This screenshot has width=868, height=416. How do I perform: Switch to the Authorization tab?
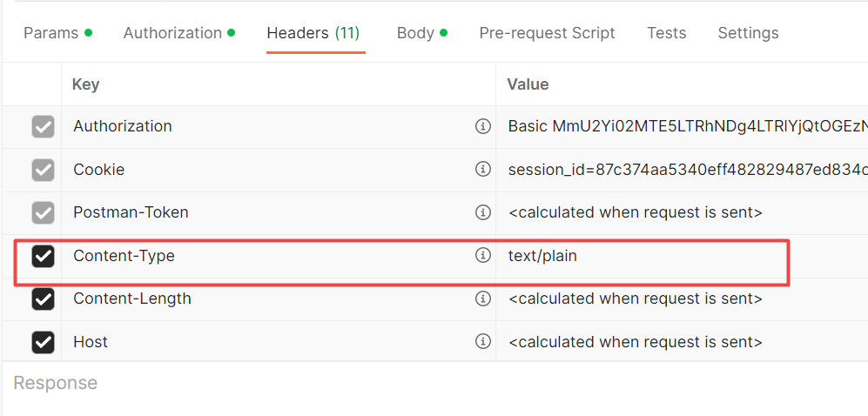point(172,33)
